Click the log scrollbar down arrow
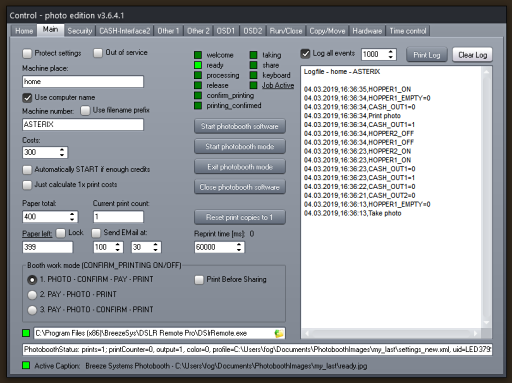 (x=487, y=323)
